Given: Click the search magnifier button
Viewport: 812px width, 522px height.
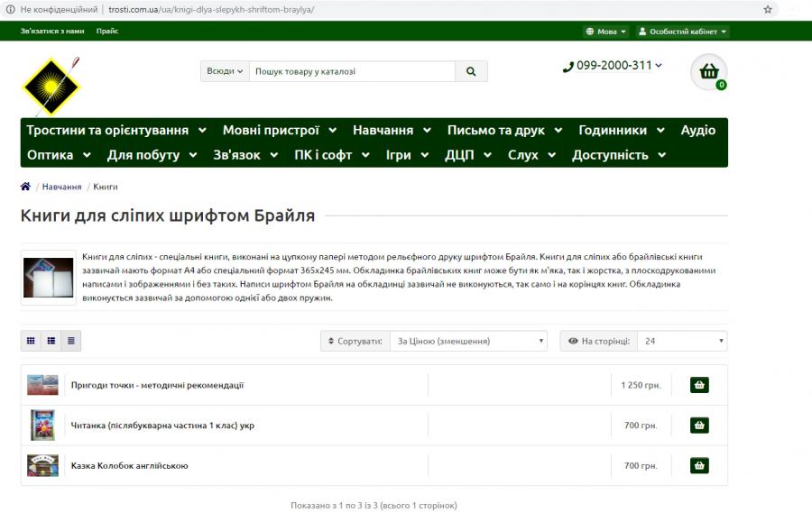Looking at the screenshot, I should click(x=471, y=71).
